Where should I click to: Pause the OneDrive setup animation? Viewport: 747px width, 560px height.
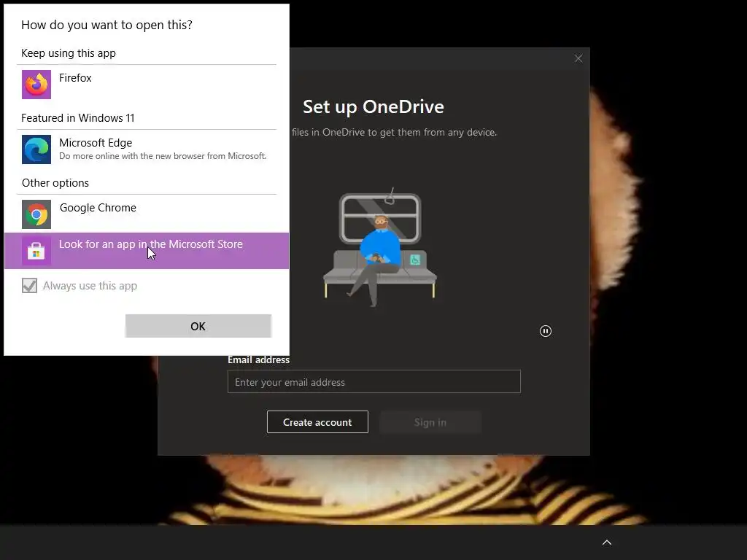click(546, 331)
